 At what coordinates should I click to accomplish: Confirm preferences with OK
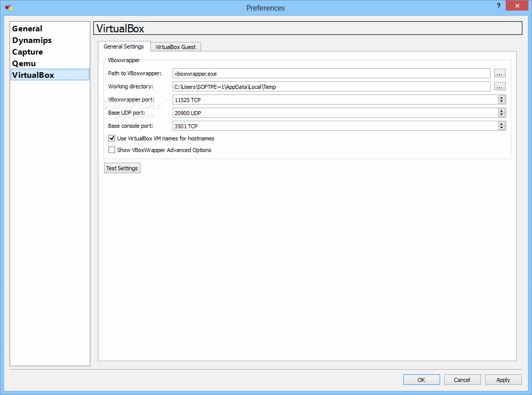click(421, 380)
